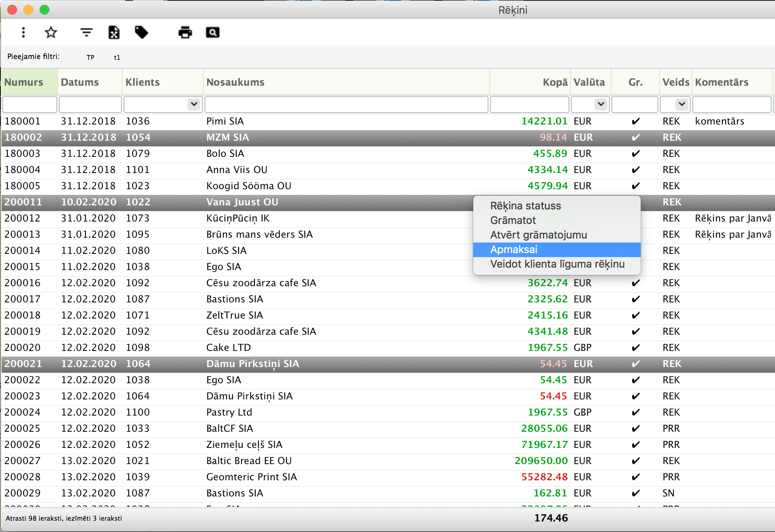Click Gr. checkmark in Bolo SIA row
Image resolution: width=775 pixels, height=532 pixels.
tap(635, 154)
